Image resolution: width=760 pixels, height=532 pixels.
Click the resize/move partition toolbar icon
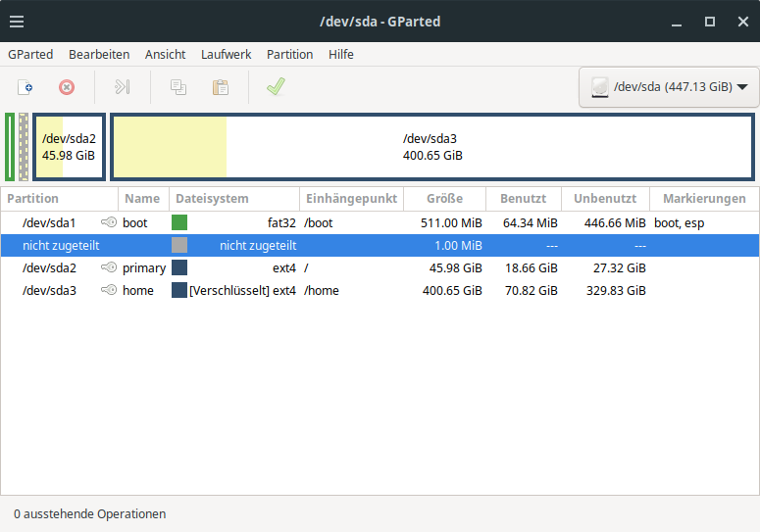tap(122, 87)
